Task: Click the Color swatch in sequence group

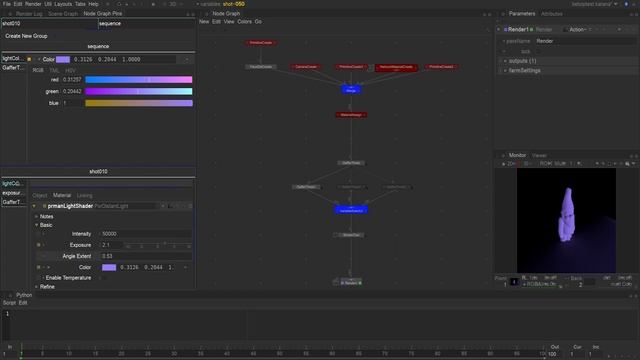Action: point(63,60)
